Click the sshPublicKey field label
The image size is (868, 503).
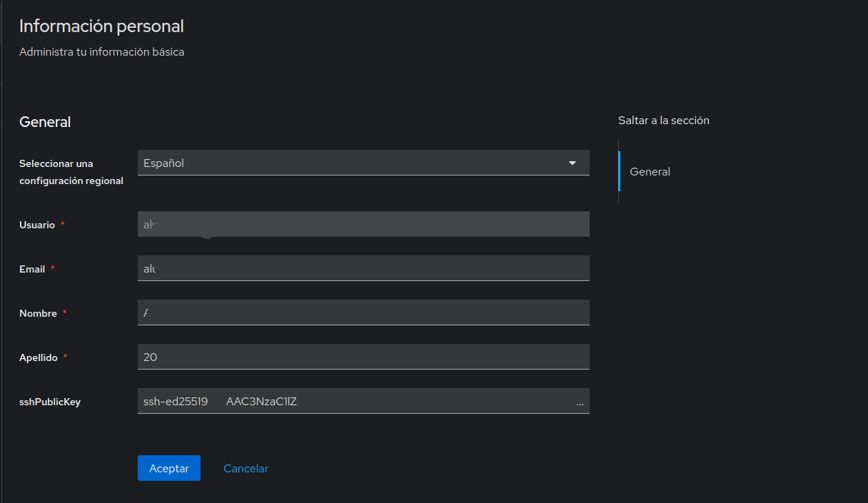pyautogui.click(x=50, y=402)
